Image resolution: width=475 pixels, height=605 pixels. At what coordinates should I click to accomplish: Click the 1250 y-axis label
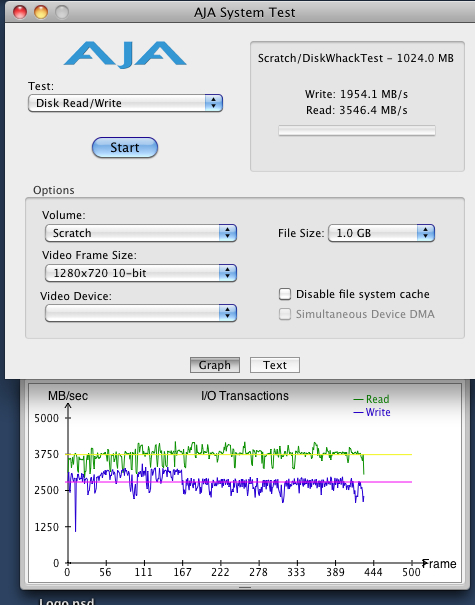[46, 527]
